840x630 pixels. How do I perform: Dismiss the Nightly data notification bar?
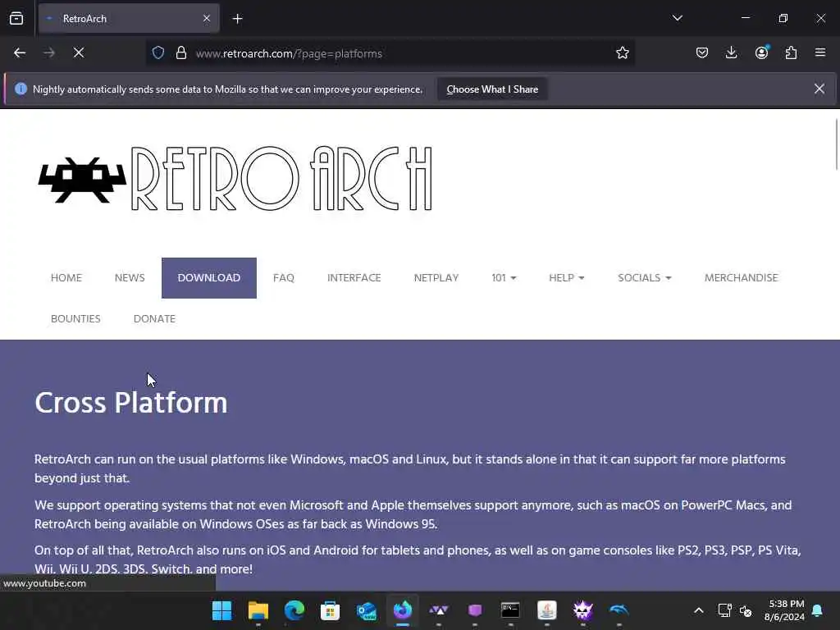point(819,89)
